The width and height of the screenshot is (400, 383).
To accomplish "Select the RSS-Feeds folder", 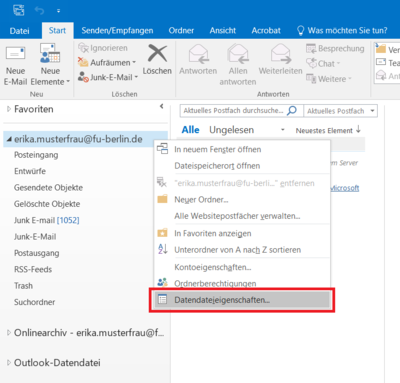I will click(x=33, y=269).
